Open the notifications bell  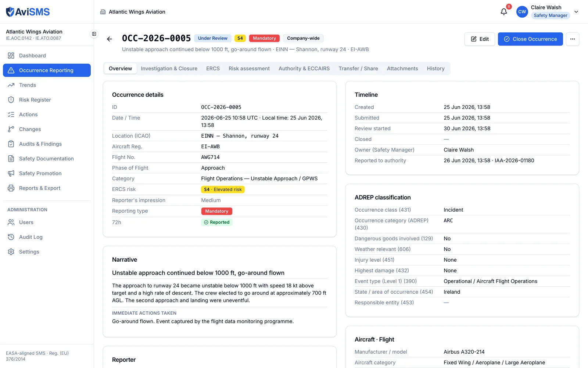tap(504, 12)
